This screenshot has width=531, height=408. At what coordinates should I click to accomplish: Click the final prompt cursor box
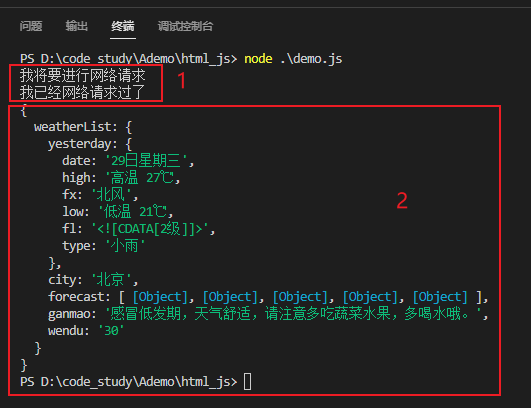click(x=248, y=382)
